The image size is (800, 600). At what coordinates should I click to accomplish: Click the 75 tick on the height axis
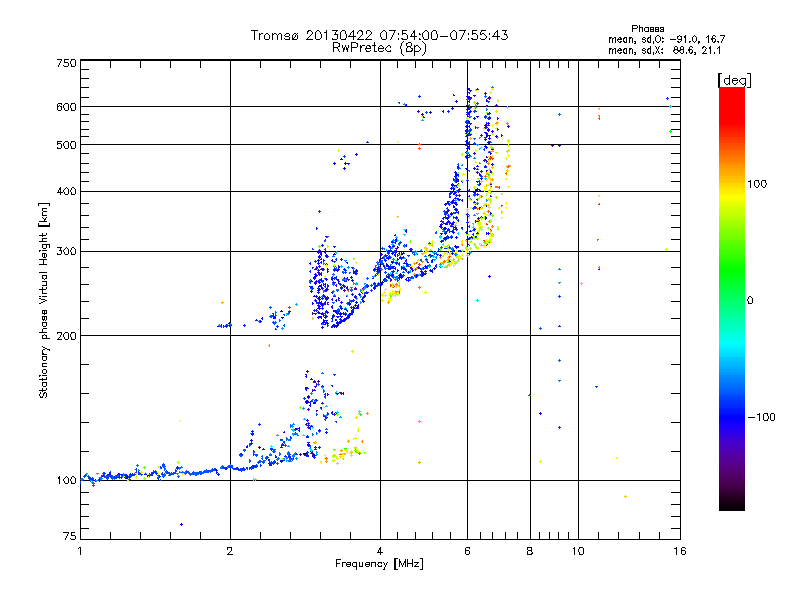point(70,536)
